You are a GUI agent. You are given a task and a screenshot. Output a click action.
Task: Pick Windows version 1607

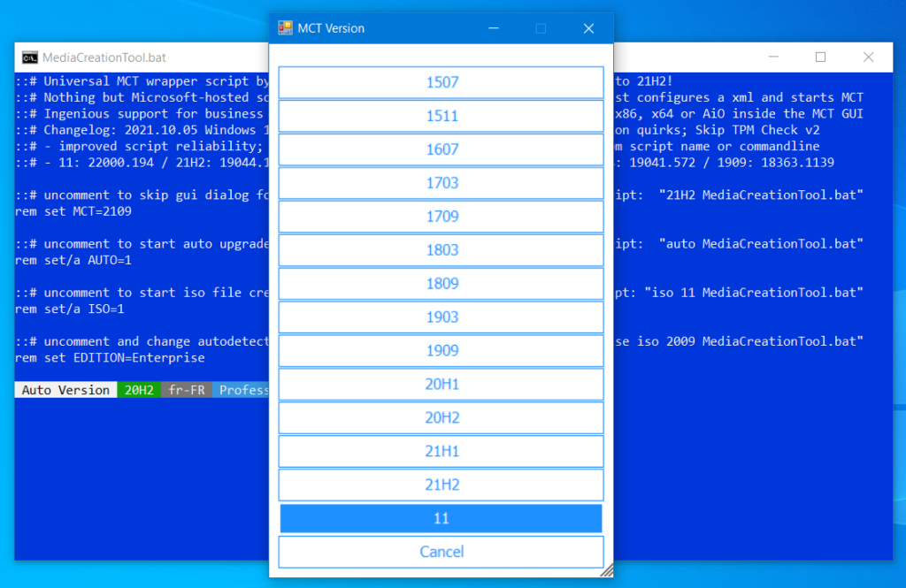coord(441,149)
